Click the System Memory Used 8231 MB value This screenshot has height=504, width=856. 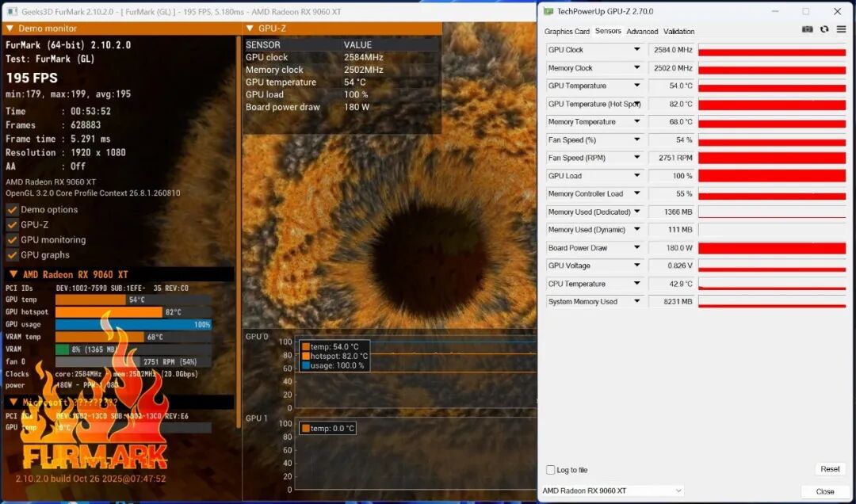coord(671,301)
